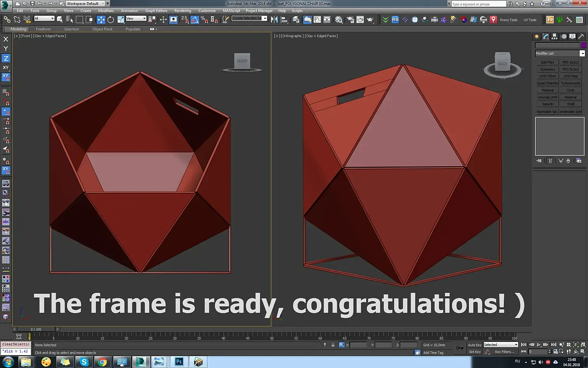
Task: Click the Mirror tool icon
Action: [274, 19]
